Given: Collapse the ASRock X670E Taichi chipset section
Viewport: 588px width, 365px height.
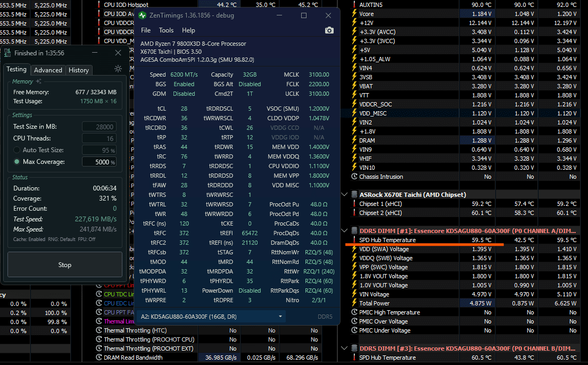Looking at the screenshot, I should coord(344,195).
